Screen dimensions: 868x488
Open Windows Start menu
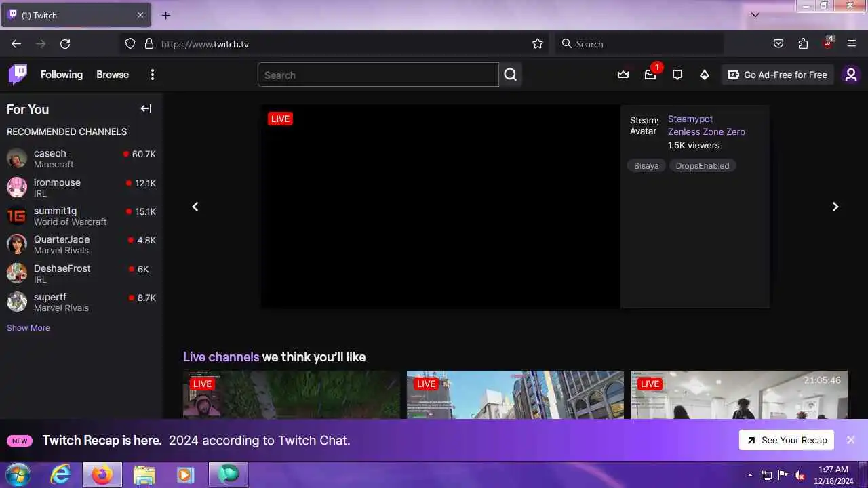(18, 475)
